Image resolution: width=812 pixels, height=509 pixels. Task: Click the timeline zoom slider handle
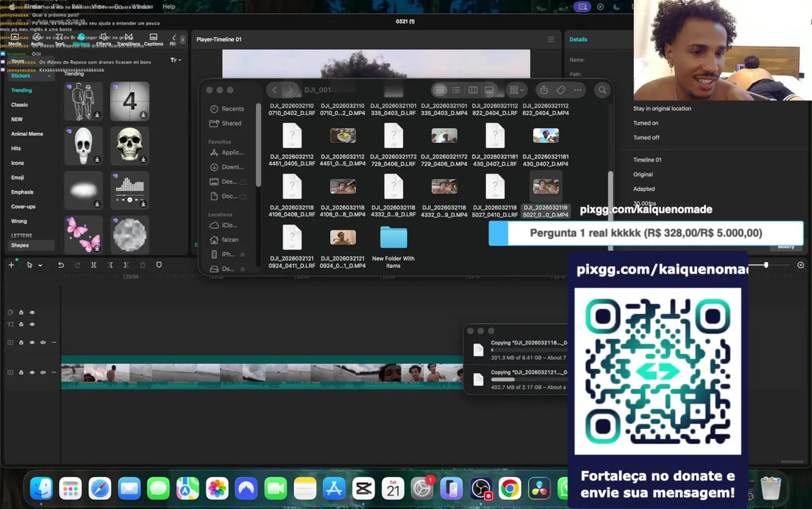tap(766, 264)
